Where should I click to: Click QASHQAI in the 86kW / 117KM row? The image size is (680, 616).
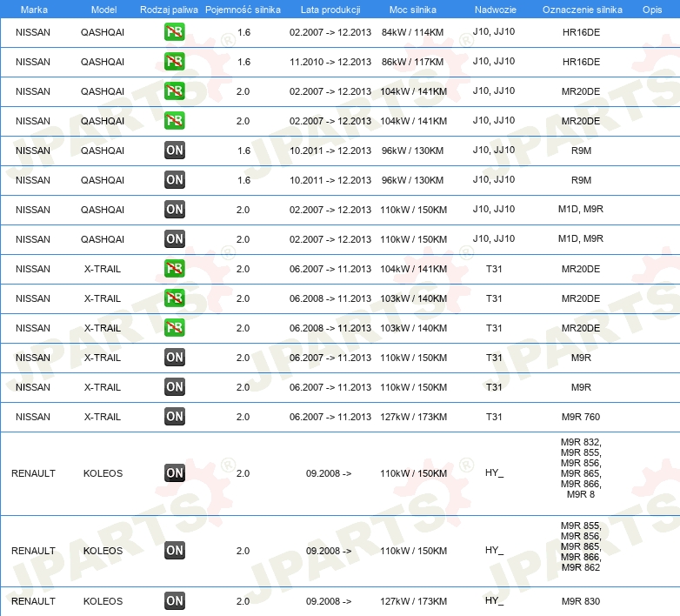click(103, 62)
